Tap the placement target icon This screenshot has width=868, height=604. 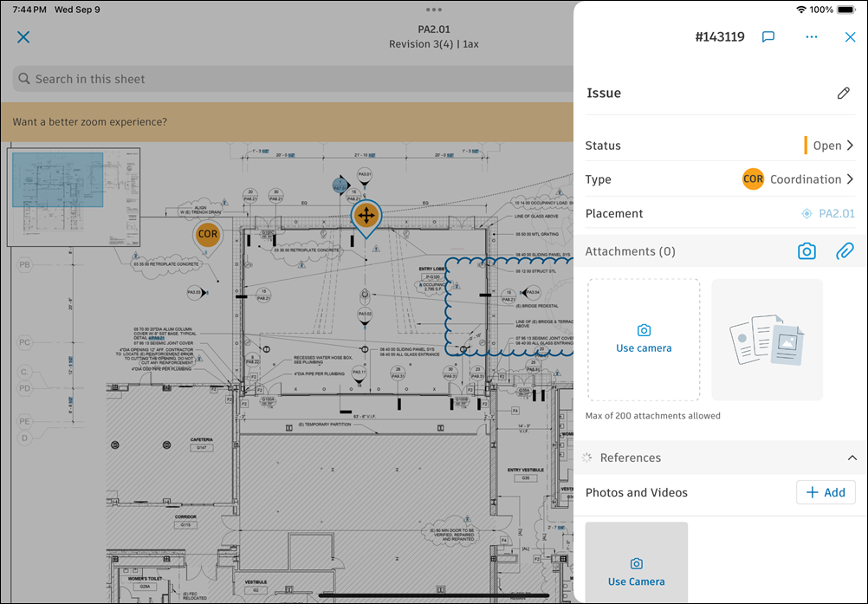(x=806, y=214)
